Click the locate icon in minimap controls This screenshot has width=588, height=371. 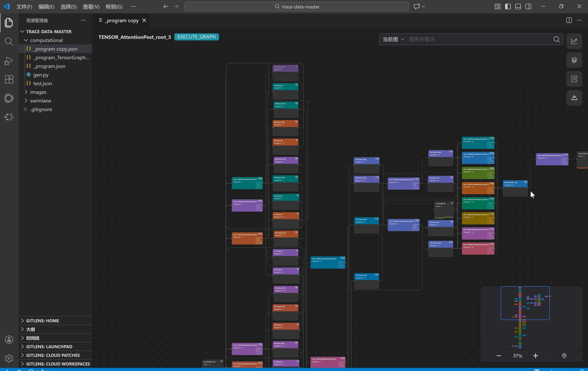pos(564,356)
